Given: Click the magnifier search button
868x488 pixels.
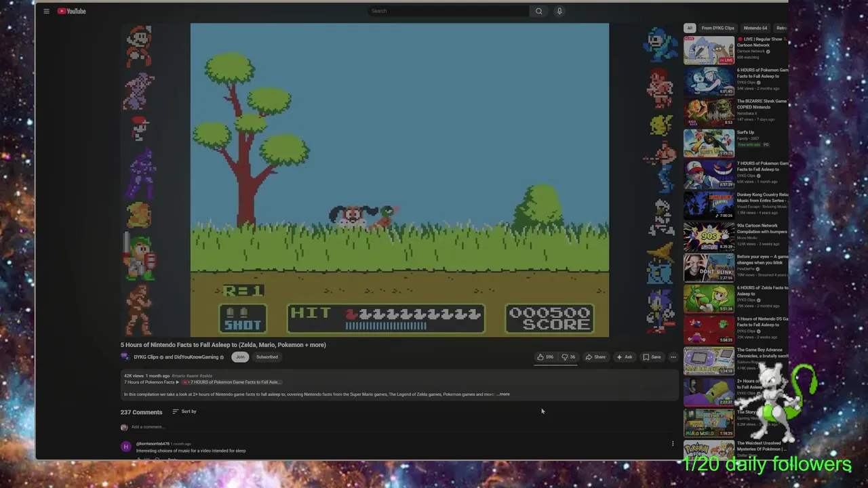Looking at the screenshot, I should point(539,11).
